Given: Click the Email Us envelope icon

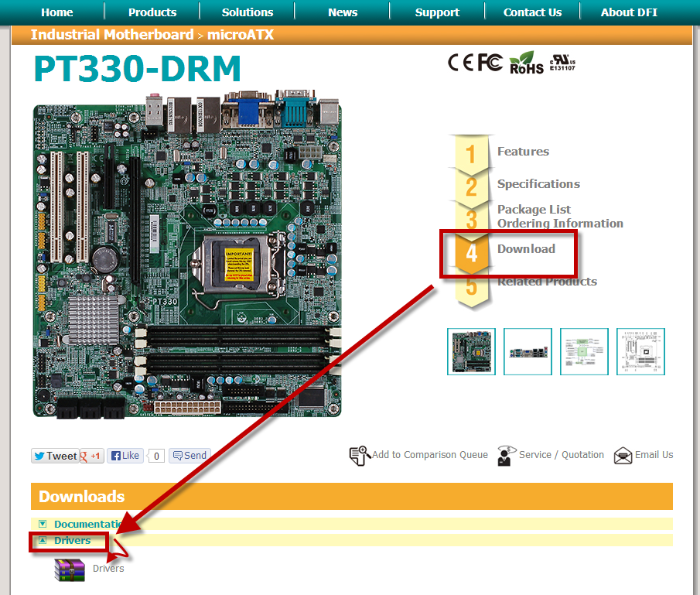Looking at the screenshot, I should [x=623, y=456].
